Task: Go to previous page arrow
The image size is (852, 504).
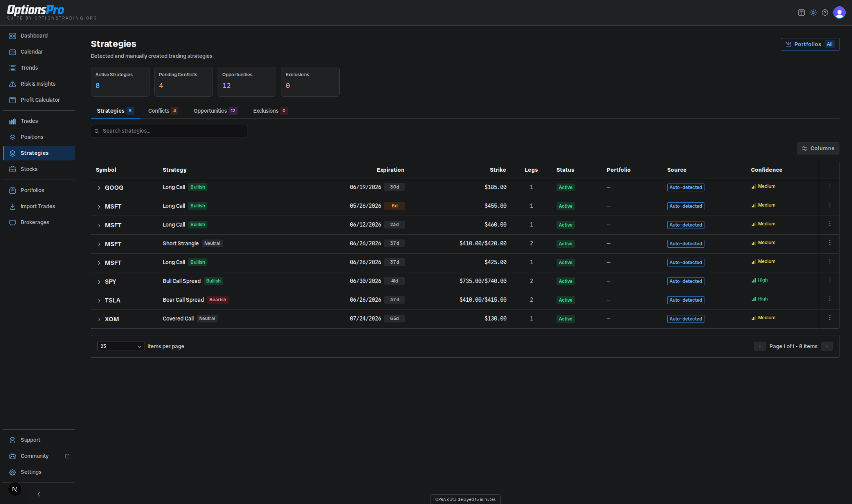Action: 760,346
